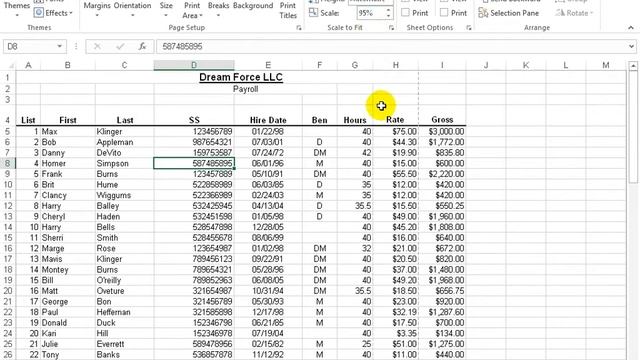Click the hours 42 cell in Danny's row
This screenshot has width=640, height=360.
click(x=355, y=153)
